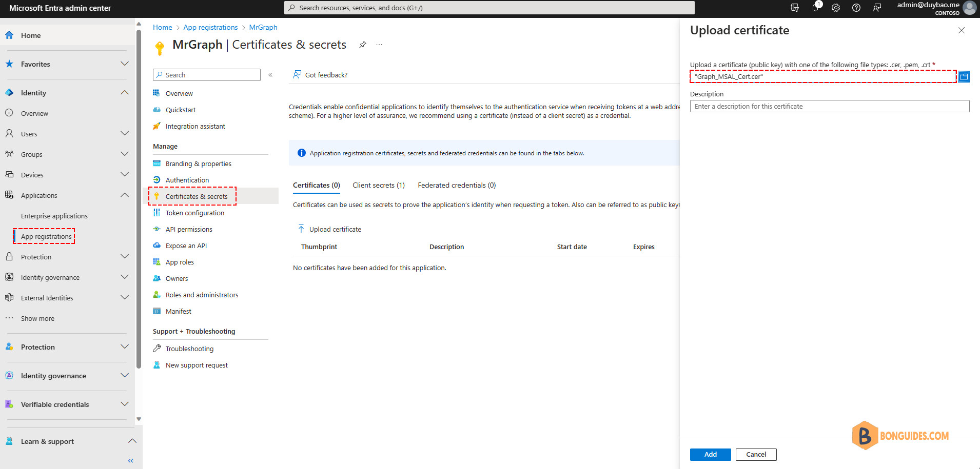Viewport: 980px width, 469px height.
Task: Open MrGraph breadcrumb link
Action: [x=263, y=27]
